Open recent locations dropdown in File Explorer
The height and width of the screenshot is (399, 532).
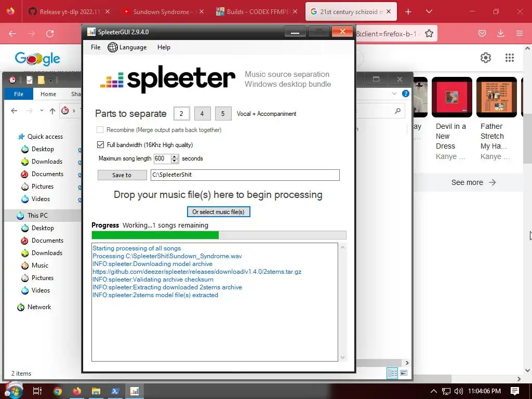click(42, 111)
